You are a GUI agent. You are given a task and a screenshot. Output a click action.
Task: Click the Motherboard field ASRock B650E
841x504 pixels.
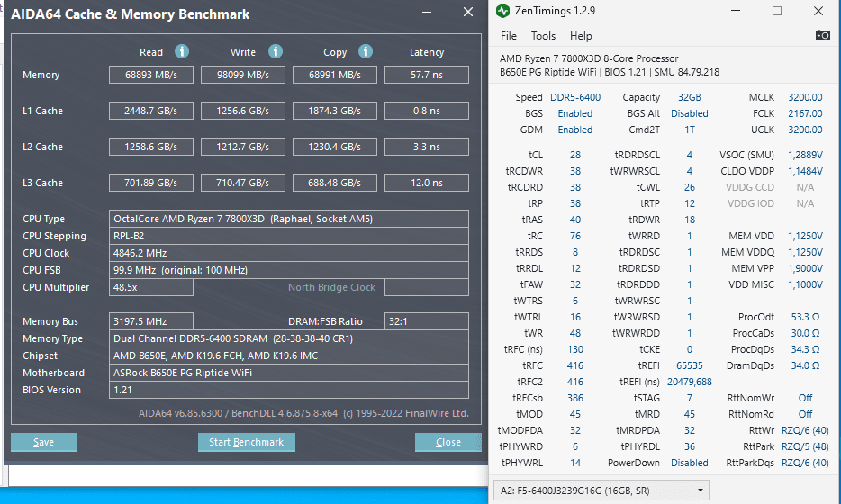[289, 373]
